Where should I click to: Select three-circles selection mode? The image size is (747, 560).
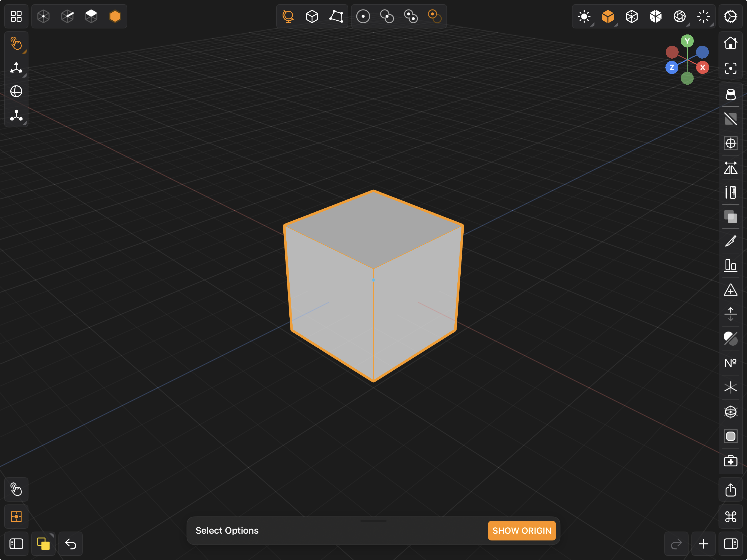(411, 16)
